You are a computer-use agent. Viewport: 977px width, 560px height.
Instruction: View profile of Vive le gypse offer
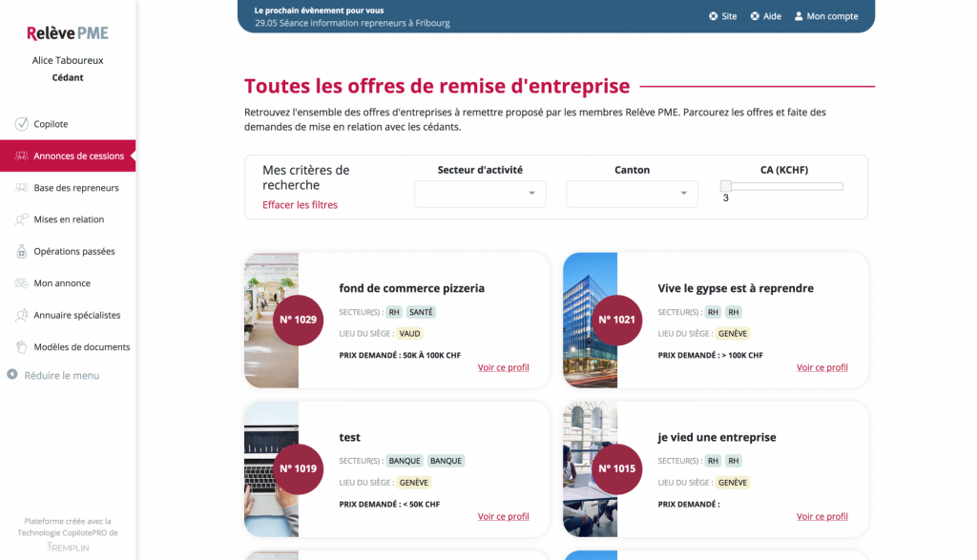point(821,367)
